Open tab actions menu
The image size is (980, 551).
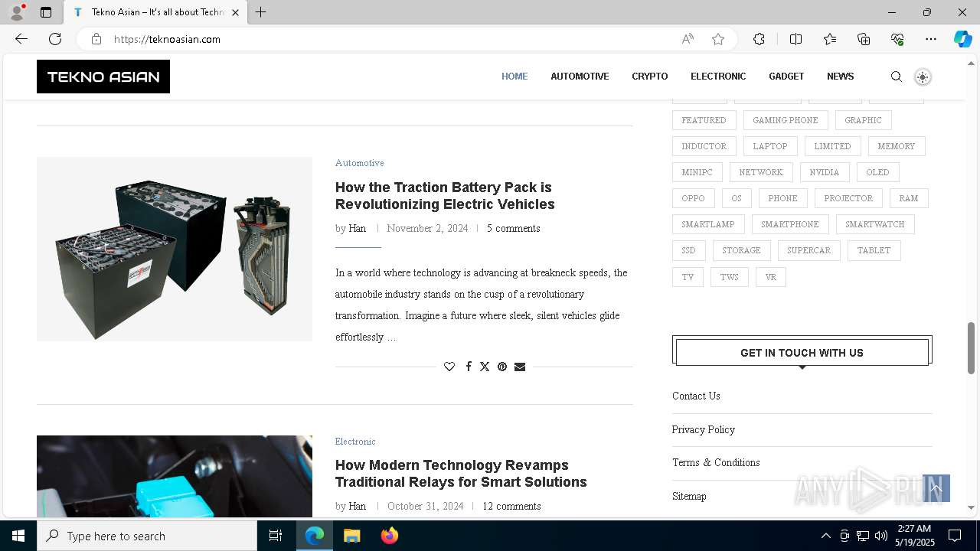click(46, 12)
